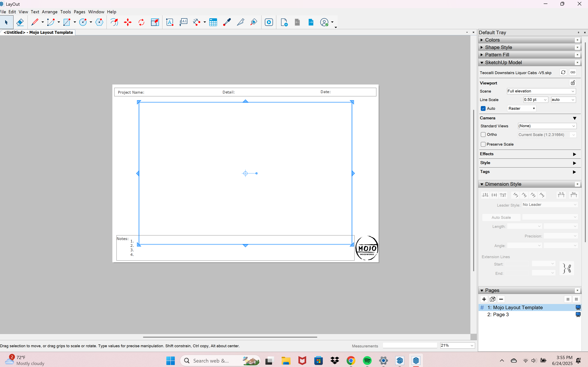This screenshot has width=588, height=367.
Task: Activate the Offset tool
Action: coord(114,22)
